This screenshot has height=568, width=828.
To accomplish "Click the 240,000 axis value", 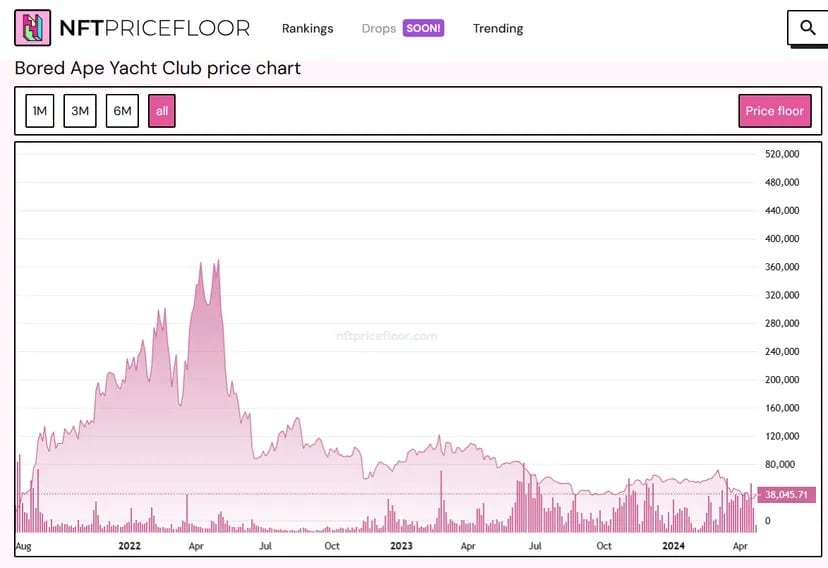I will pyautogui.click(x=782, y=352).
